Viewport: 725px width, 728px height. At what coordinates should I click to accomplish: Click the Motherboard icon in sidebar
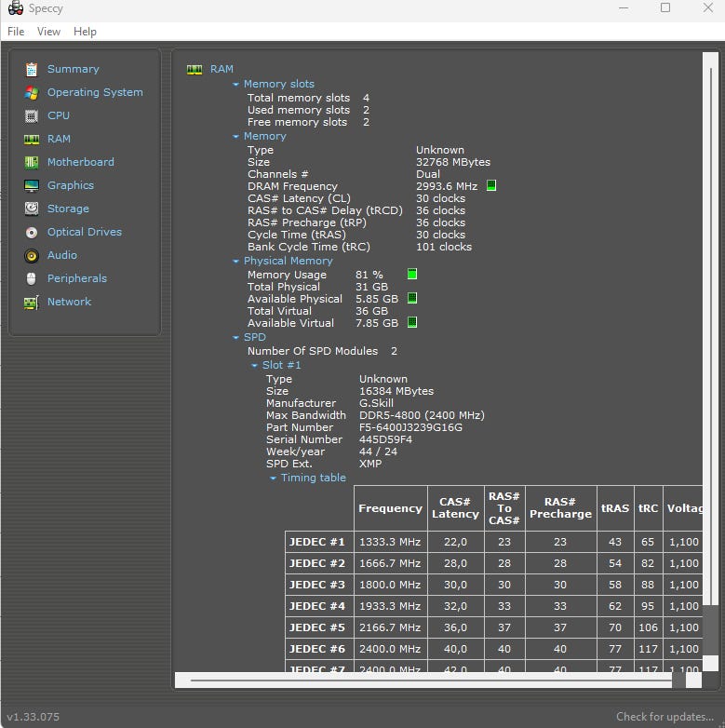click(32, 162)
